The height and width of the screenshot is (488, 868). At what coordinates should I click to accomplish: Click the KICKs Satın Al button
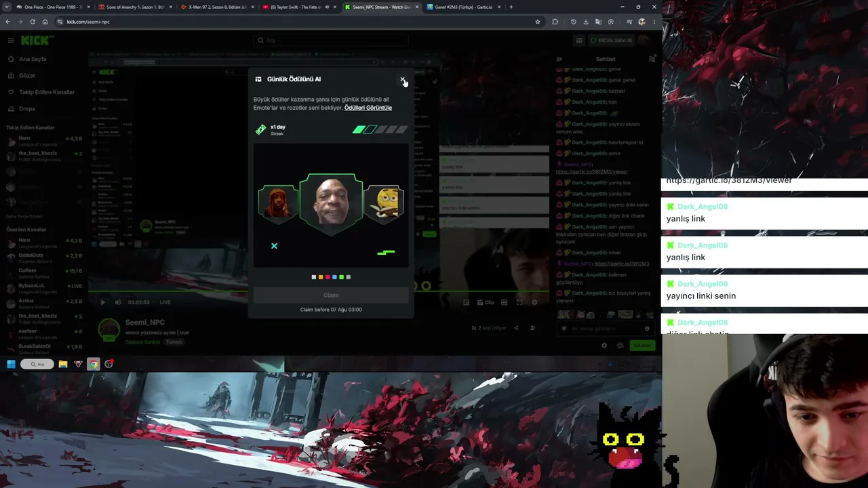[x=611, y=41]
